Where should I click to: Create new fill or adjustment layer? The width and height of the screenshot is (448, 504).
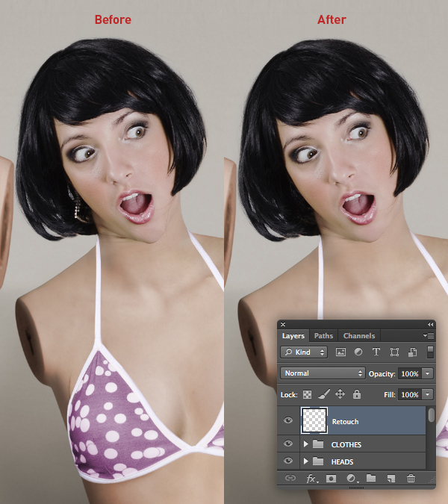tap(352, 479)
